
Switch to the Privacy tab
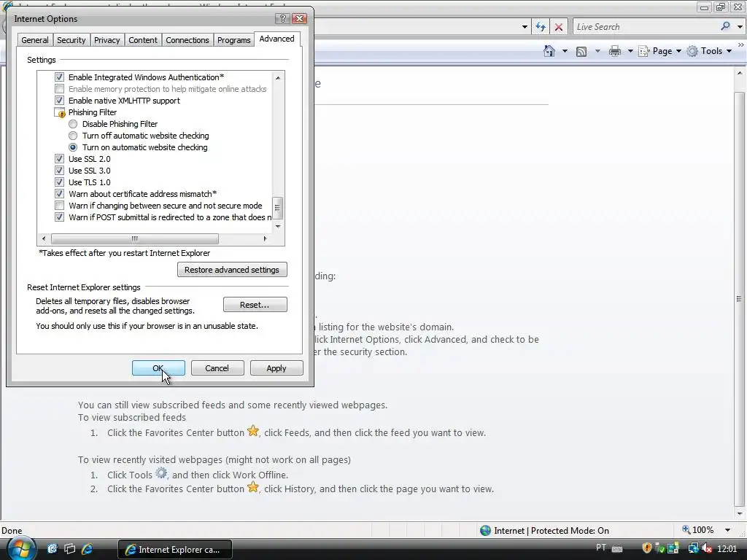click(x=107, y=40)
